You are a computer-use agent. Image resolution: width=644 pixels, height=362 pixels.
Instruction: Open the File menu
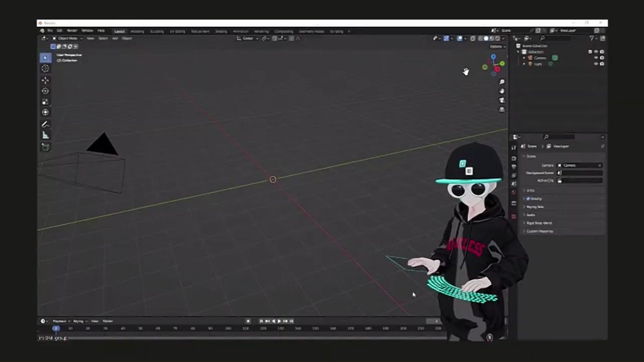[50, 31]
